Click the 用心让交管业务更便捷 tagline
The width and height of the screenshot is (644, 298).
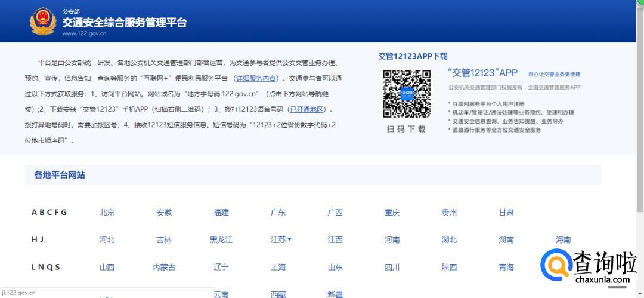(x=555, y=75)
